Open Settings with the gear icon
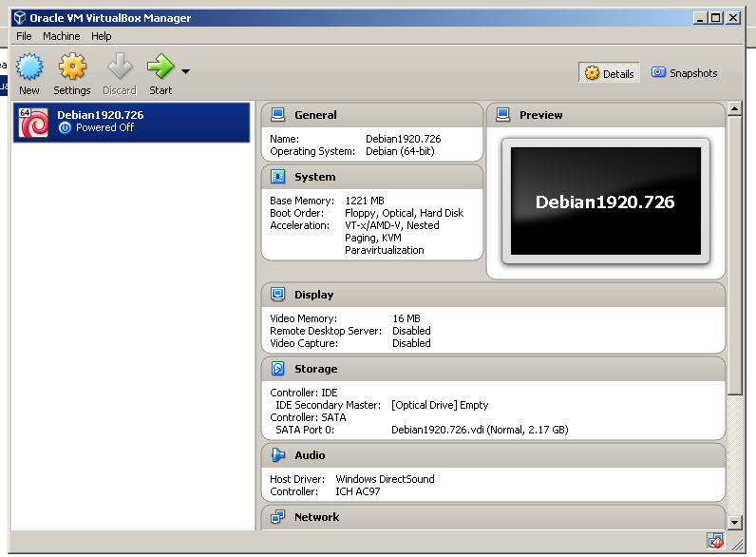 [72, 67]
